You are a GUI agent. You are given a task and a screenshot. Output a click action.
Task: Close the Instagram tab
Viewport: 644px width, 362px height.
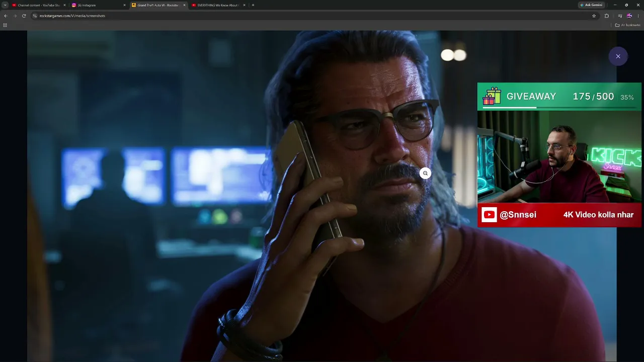tap(124, 5)
